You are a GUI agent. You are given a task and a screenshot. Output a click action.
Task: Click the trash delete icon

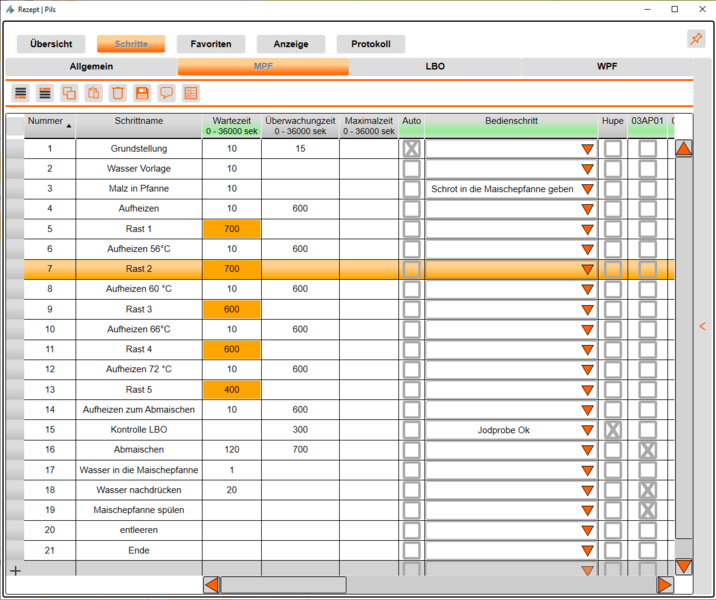point(118,93)
